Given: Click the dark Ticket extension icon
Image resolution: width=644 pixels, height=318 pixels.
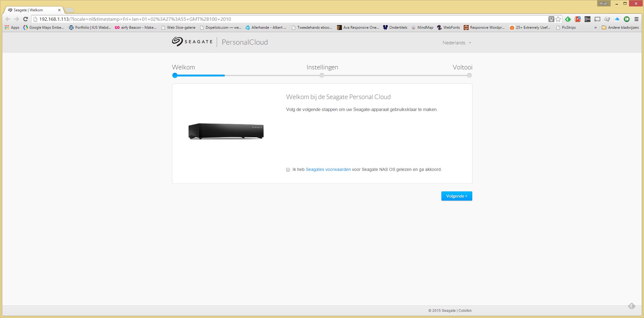Looking at the screenshot, I should coord(587,19).
